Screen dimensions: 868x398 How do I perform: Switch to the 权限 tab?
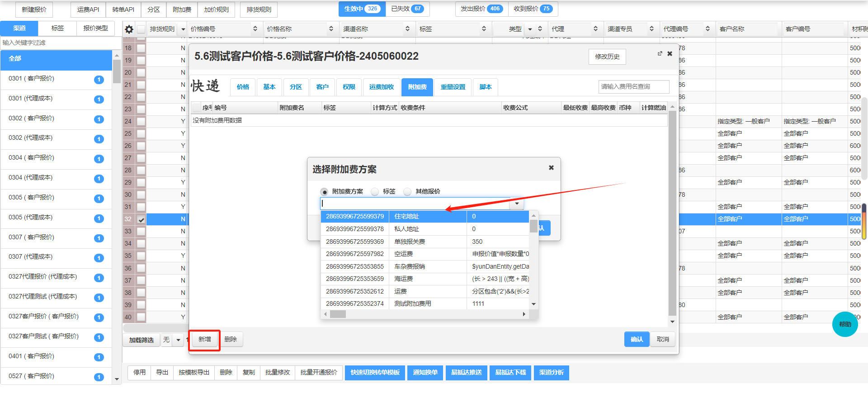349,87
